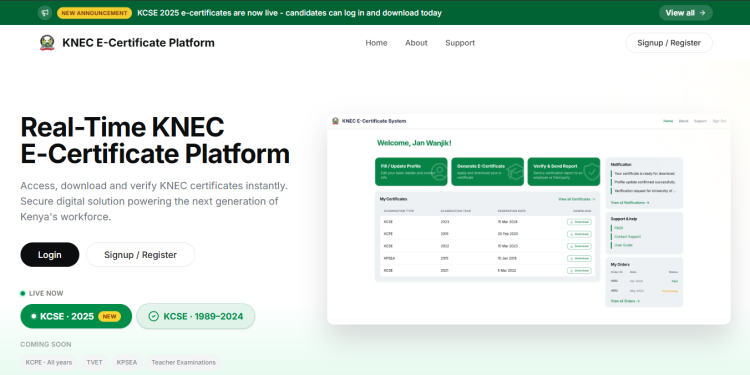Open the Contact Support link
Viewport: 750px width, 375px height.
tap(628, 237)
